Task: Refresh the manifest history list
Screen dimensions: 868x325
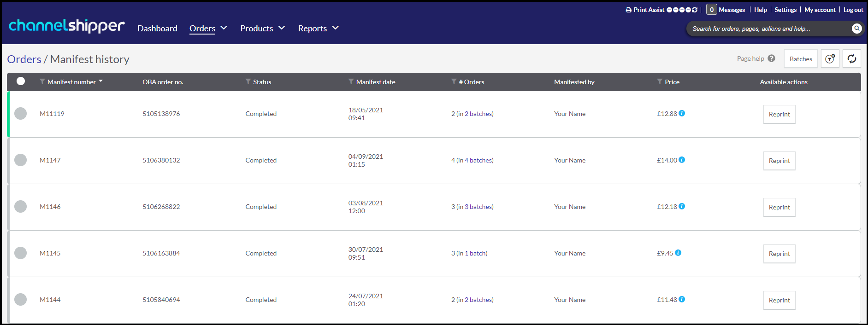Action: point(851,59)
